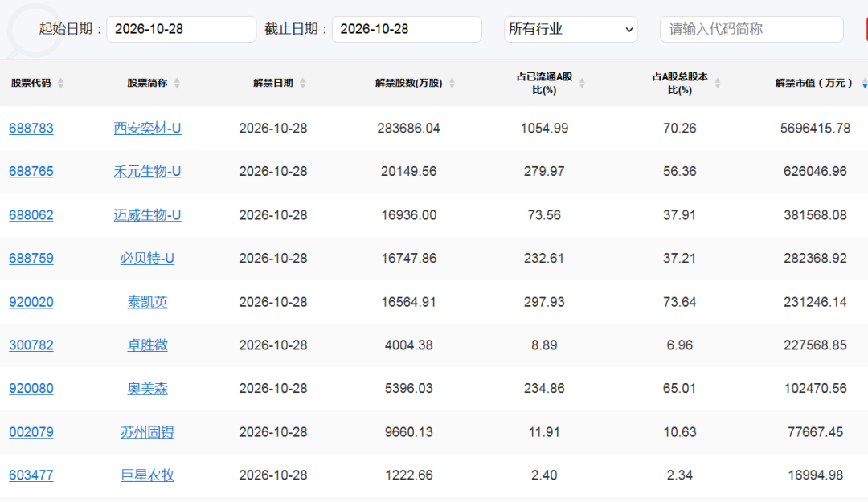Open stock code 603477 link
Viewport: 868px width, 502px height.
tap(31, 475)
